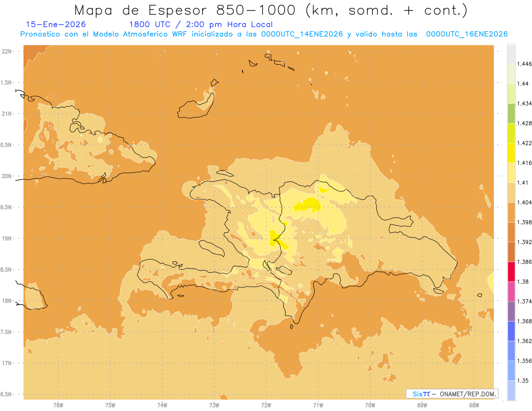Select the latitude label "0.5N"
Screen dimensions: 532x411
tap(6, 145)
